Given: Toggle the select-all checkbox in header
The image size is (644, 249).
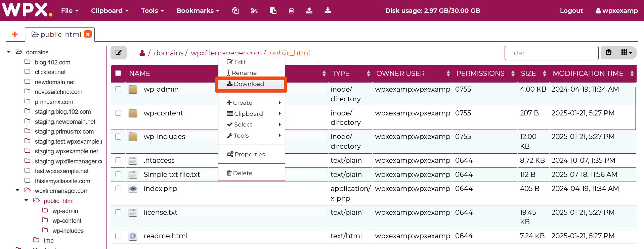Looking at the screenshot, I should (118, 73).
